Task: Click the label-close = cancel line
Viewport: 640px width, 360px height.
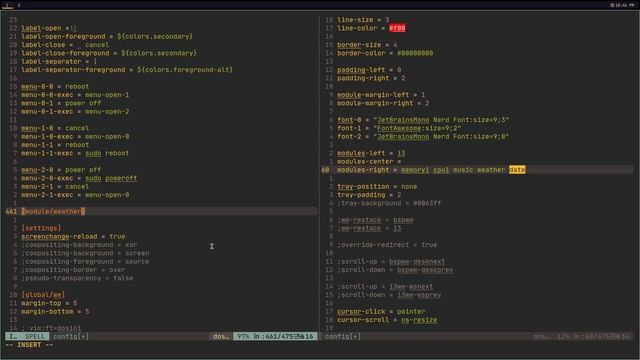Action: point(65,45)
